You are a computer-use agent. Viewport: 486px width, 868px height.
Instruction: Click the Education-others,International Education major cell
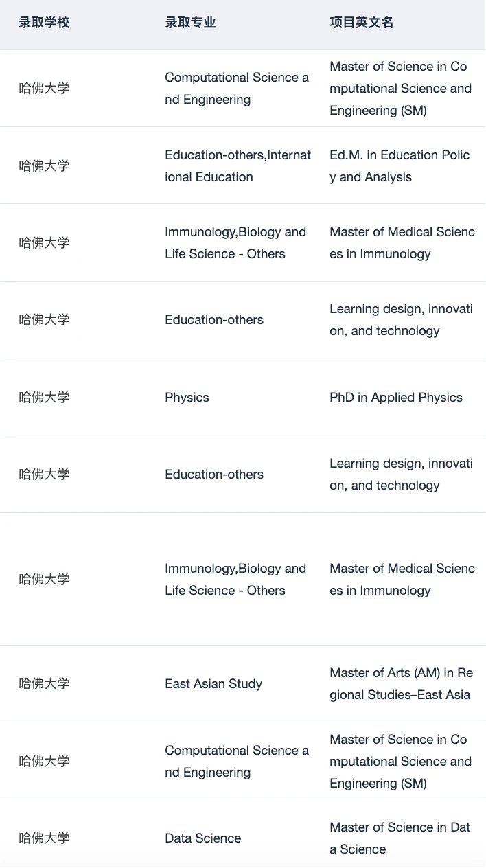[x=238, y=165]
